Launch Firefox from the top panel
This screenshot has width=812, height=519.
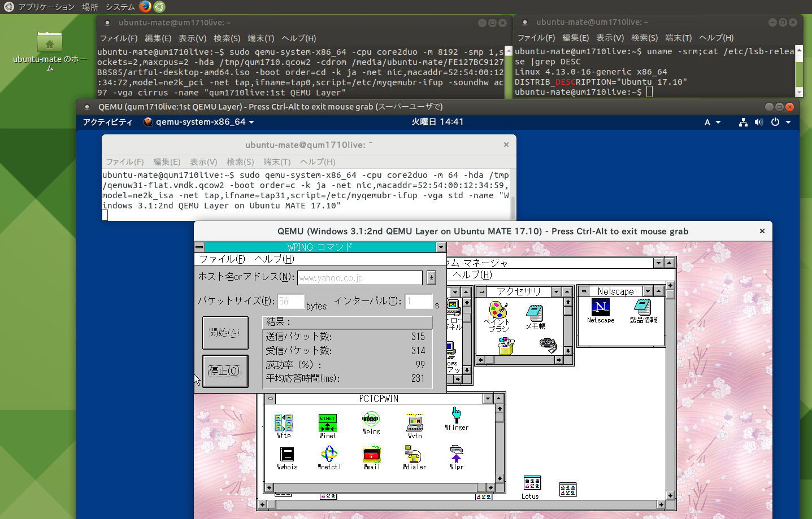pyautogui.click(x=145, y=7)
